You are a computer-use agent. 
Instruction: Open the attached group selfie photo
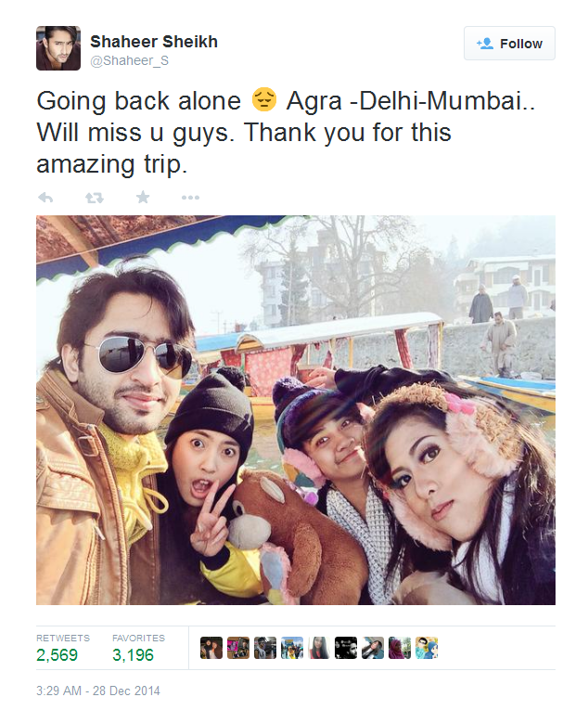click(296, 410)
